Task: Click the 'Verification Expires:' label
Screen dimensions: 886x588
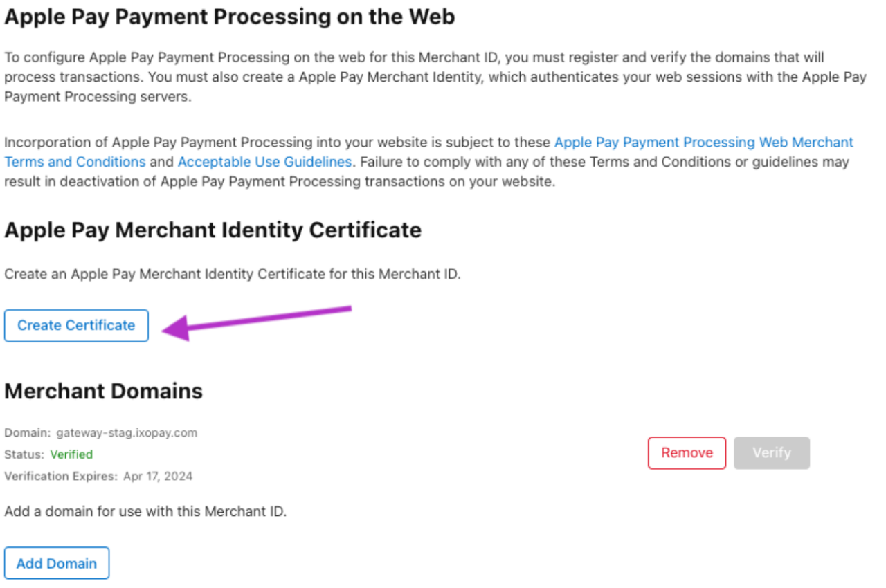Action: [x=61, y=476]
